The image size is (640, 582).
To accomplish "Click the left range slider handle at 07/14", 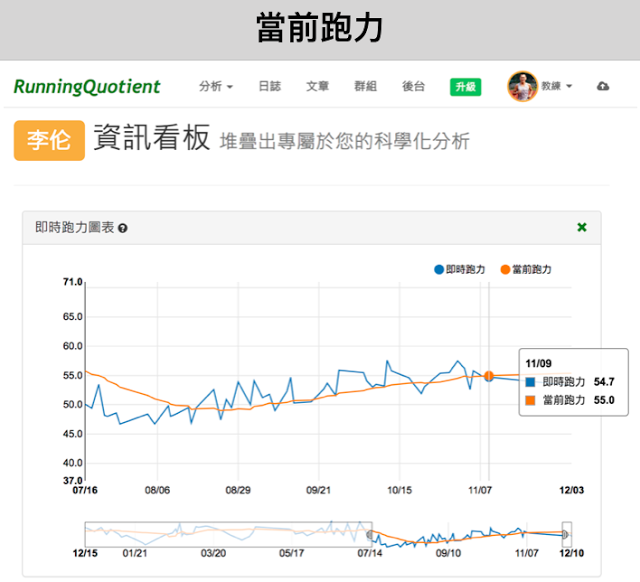I will click(370, 534).
